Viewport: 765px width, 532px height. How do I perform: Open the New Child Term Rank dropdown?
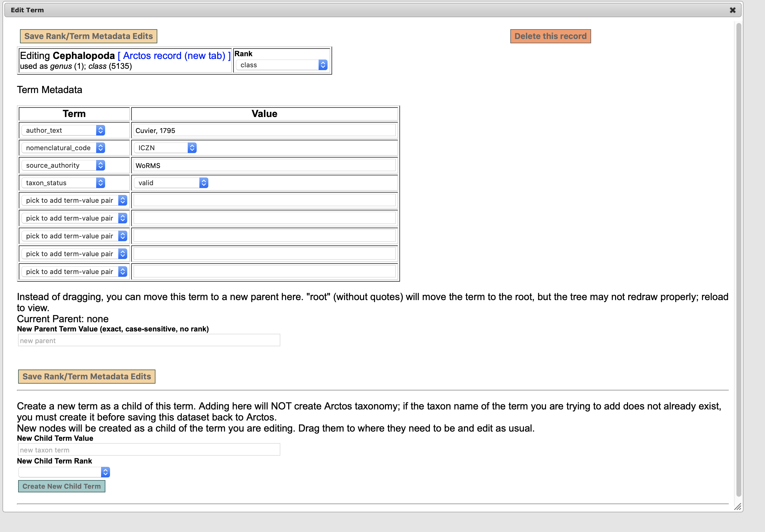click(x=64, y=472)
